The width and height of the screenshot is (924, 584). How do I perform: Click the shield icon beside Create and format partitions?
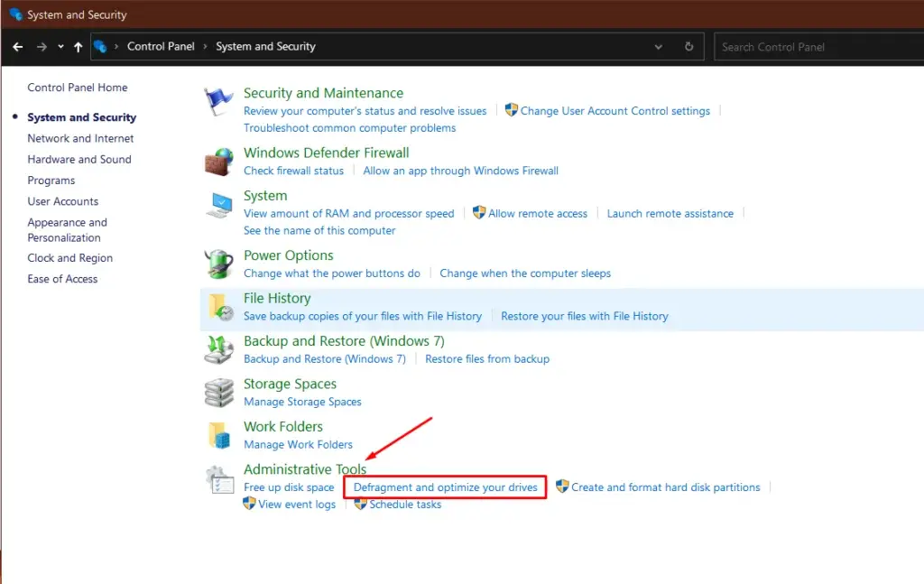(562, 487)
